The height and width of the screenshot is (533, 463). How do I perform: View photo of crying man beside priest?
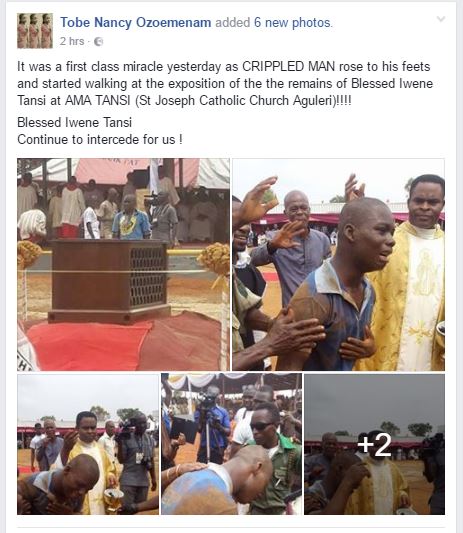coord(338,264)
